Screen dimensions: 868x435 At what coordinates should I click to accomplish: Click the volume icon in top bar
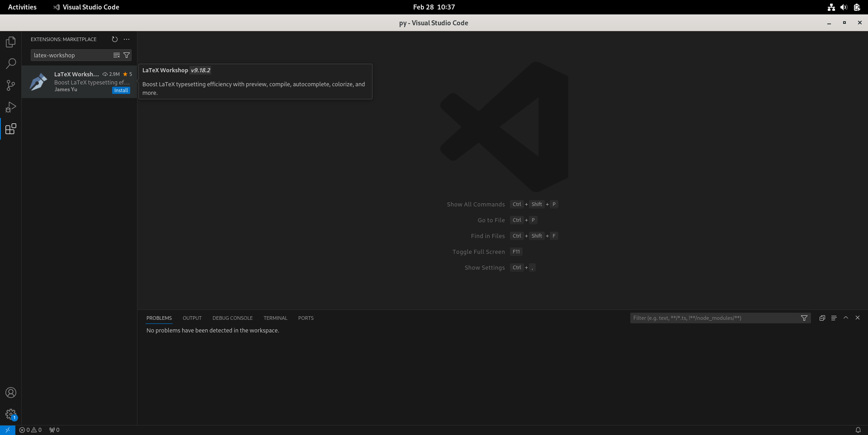coord(844,7)
